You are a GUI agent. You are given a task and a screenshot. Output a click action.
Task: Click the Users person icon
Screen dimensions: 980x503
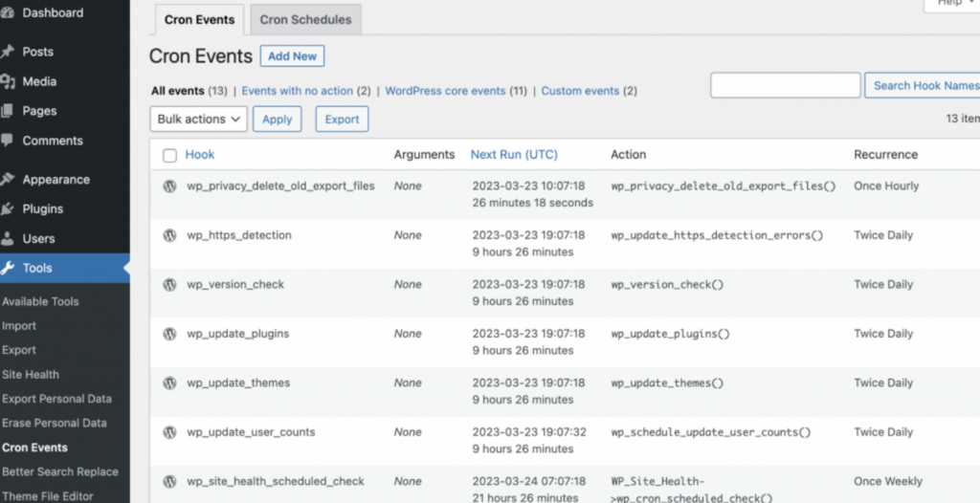[x=7, y=239]
